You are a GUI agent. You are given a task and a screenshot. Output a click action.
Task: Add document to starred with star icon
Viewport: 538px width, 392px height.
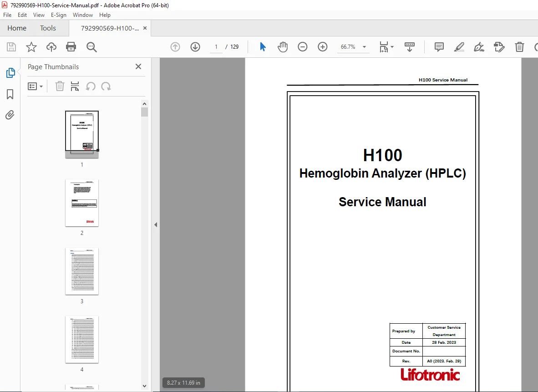tap(31, 47)
